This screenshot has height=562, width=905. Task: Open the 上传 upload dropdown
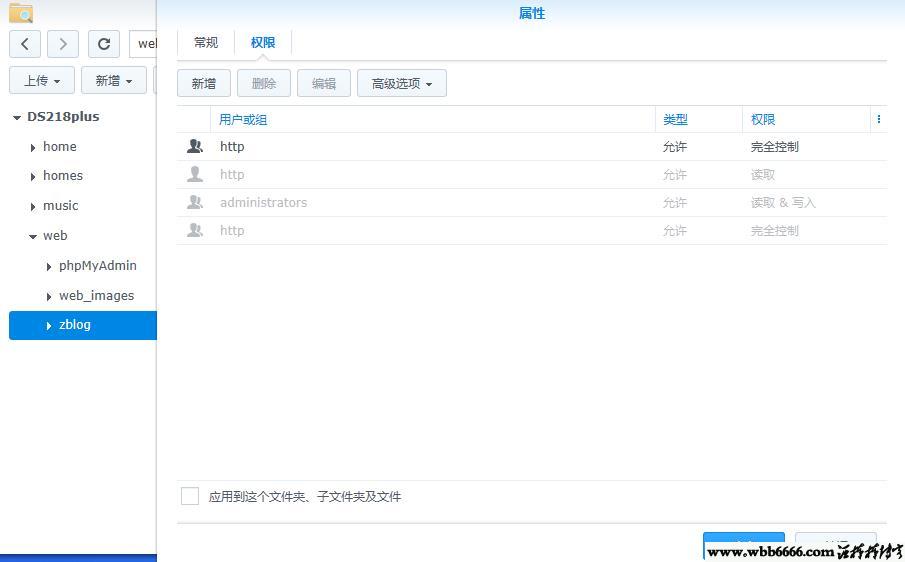pos(42,80)
